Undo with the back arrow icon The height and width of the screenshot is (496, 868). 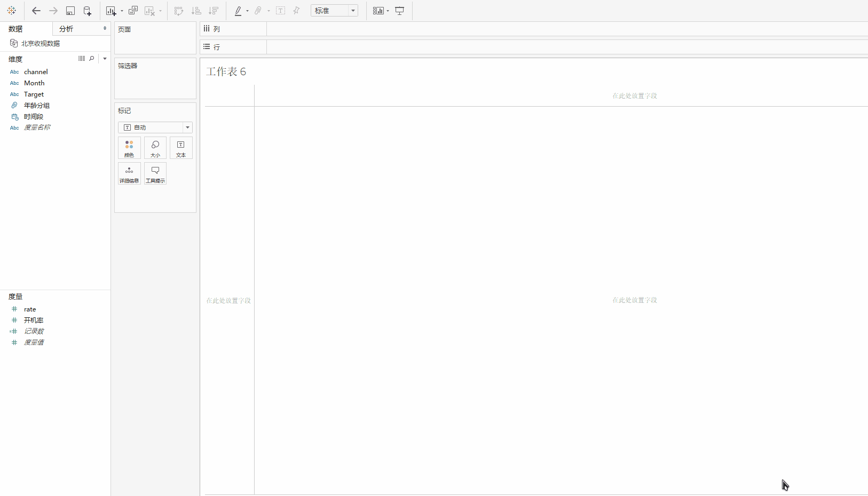click(x=36, y=11)
